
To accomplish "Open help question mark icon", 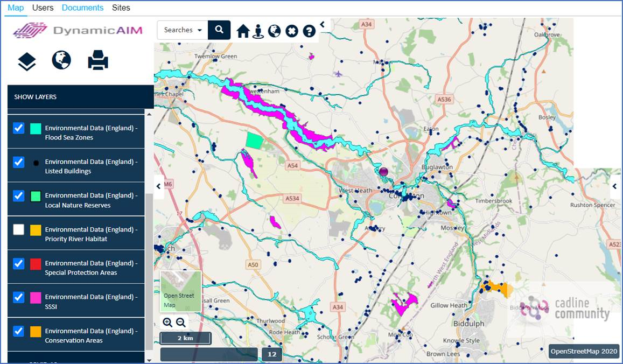I will [309, 31].
